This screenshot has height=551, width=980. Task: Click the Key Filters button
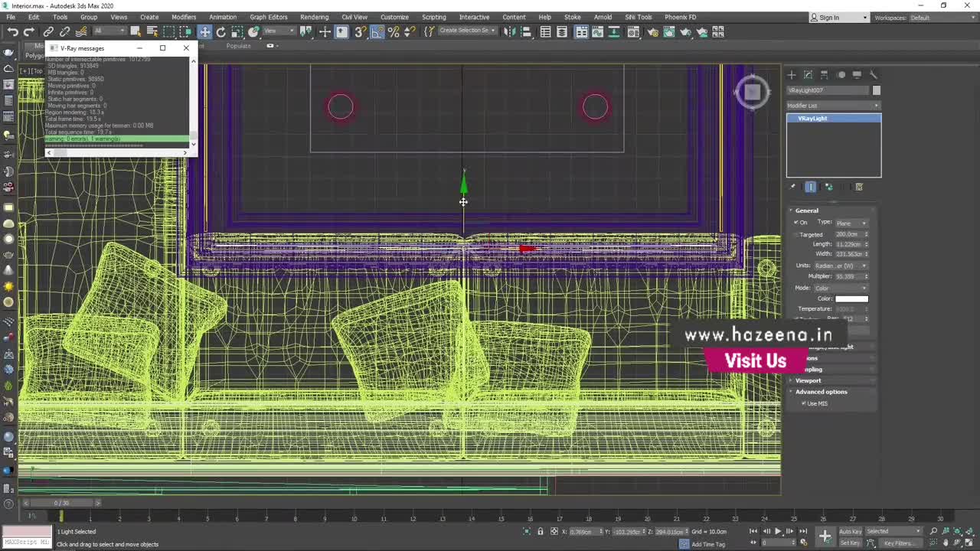point(898,543)
